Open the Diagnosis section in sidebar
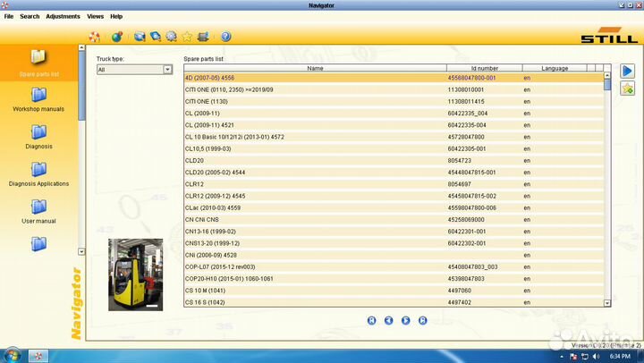This screenshot has height=363, width=644. [38, 136]
